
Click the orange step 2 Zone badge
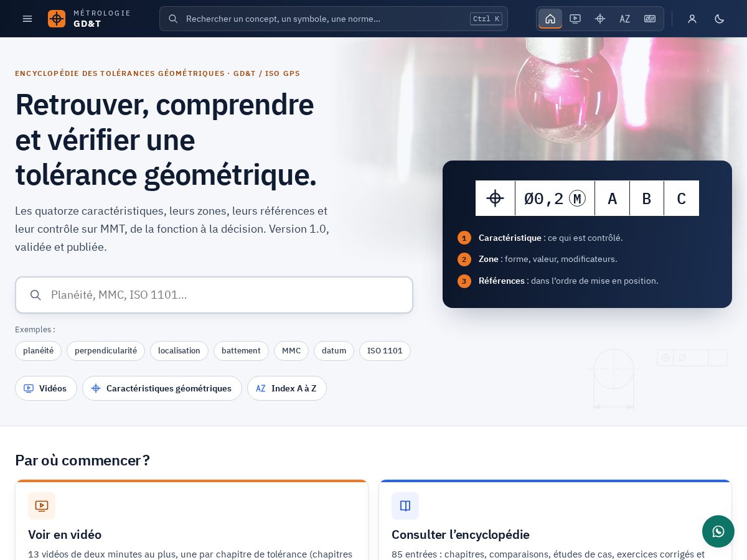click(464, 259)
